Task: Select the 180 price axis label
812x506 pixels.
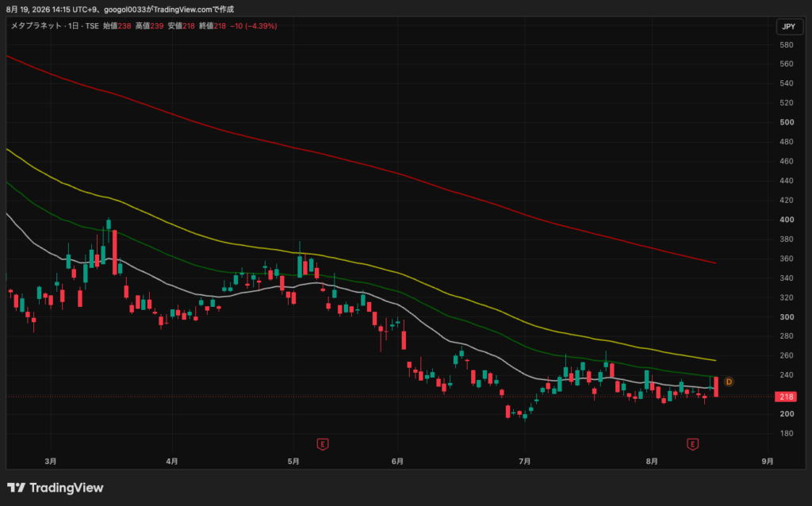Action: point(786,434)
